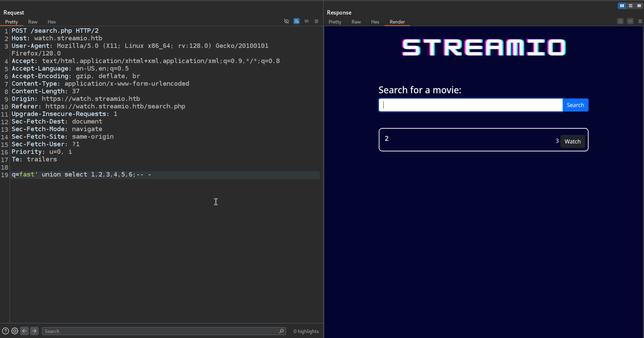Focus the movie search input field
Image resolution: width=644 pixels, height=338 pixels.
pos(471,105)
